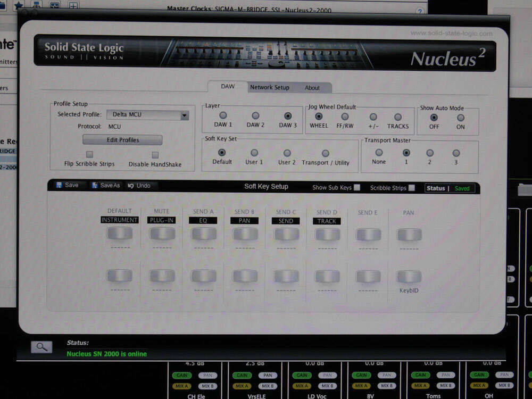Screen dimensions: 532x399
Task: Click the www.solid-state-logic.com link
Action: click(451, 33)
